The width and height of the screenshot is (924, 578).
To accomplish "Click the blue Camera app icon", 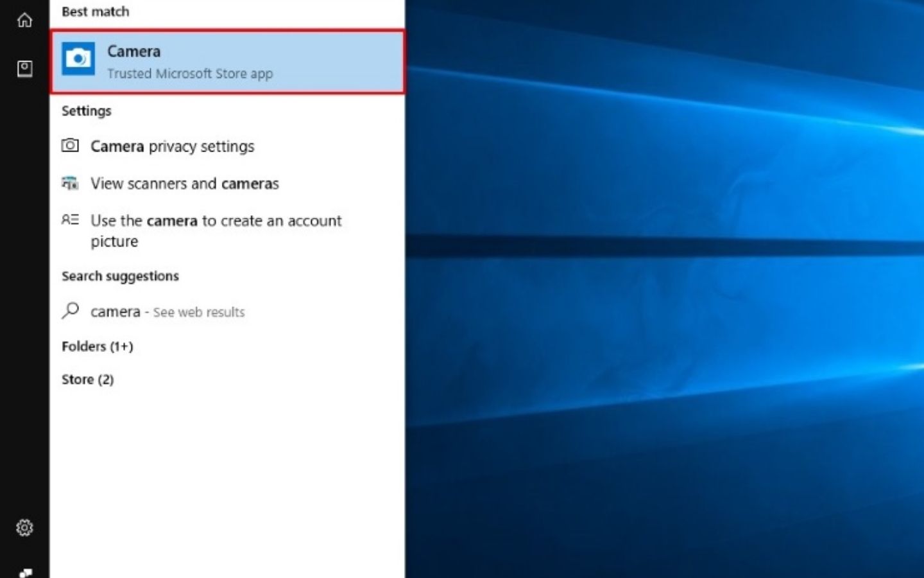I will pyautogui.click(x=78, y=59).
